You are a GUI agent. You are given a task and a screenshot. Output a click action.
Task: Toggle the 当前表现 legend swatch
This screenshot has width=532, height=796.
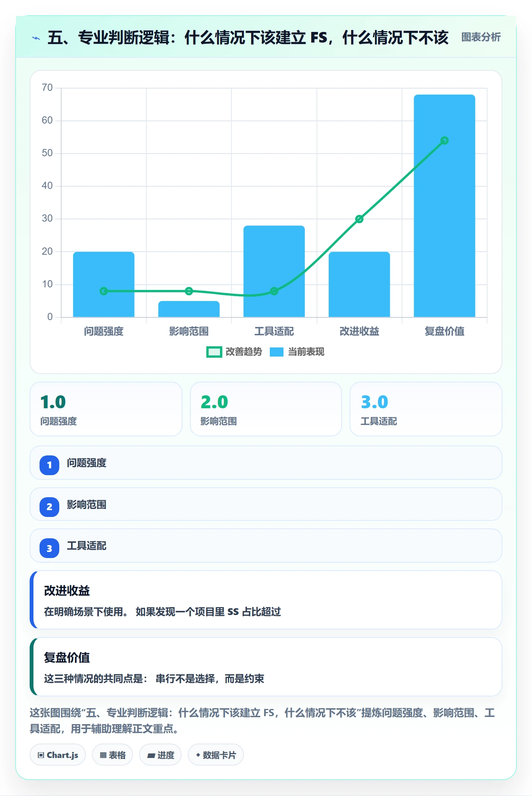coord(277,352)
